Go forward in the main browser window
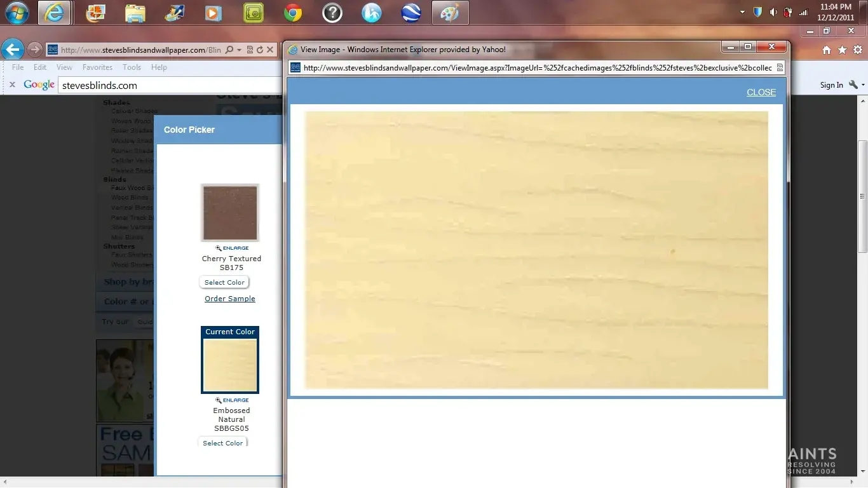Image resolution: width=868 pixels, height=488 pixels. 35,49
